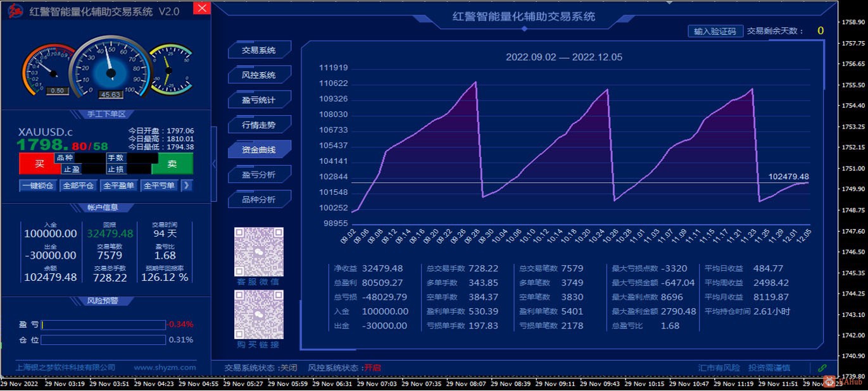Screen dimensions: 868x391
Task: Close the panel with red X button
Action: (x=201, y=8)
